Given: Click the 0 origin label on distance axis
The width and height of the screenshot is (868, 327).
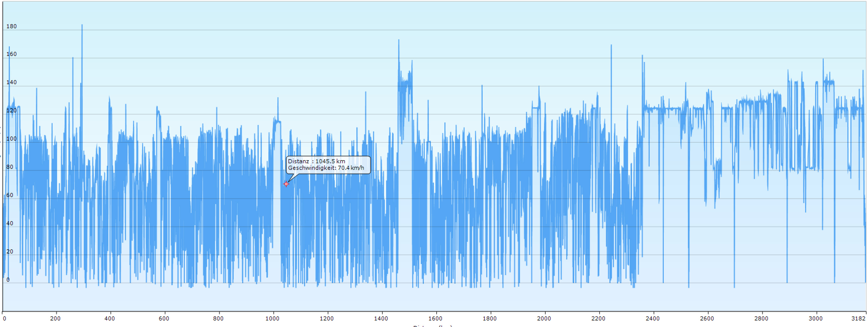Looking at the screenshot, I should (4, 318).
